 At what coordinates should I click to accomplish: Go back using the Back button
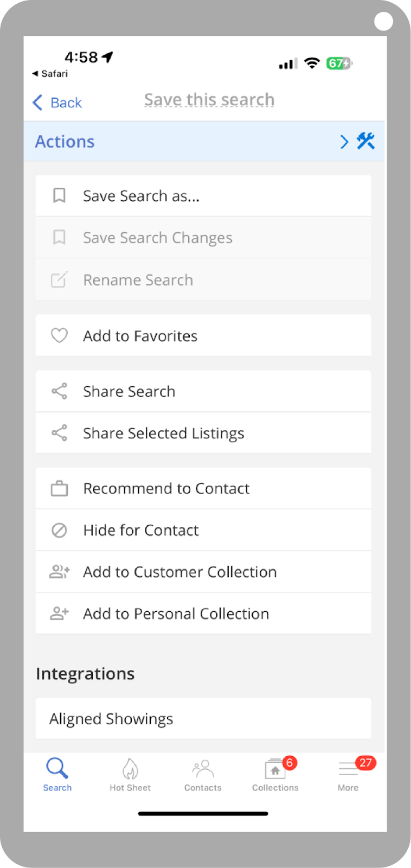(x=57, y=103)
